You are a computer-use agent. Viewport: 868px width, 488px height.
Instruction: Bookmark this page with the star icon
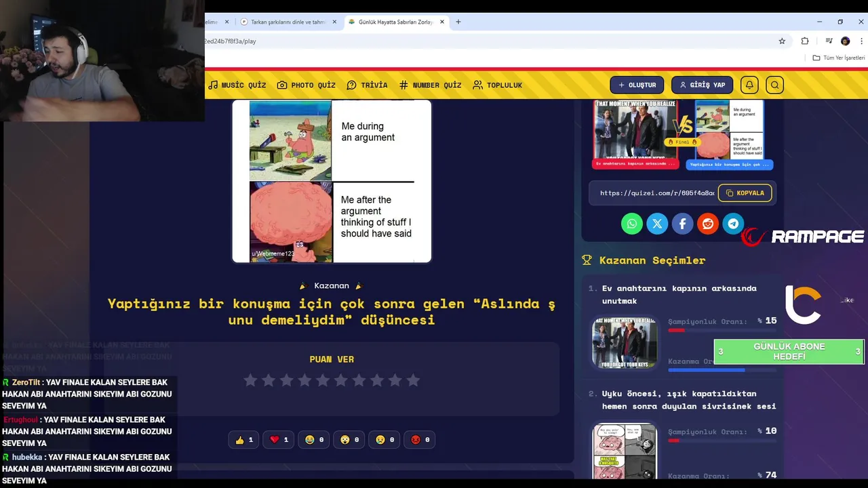pos(782,41)
